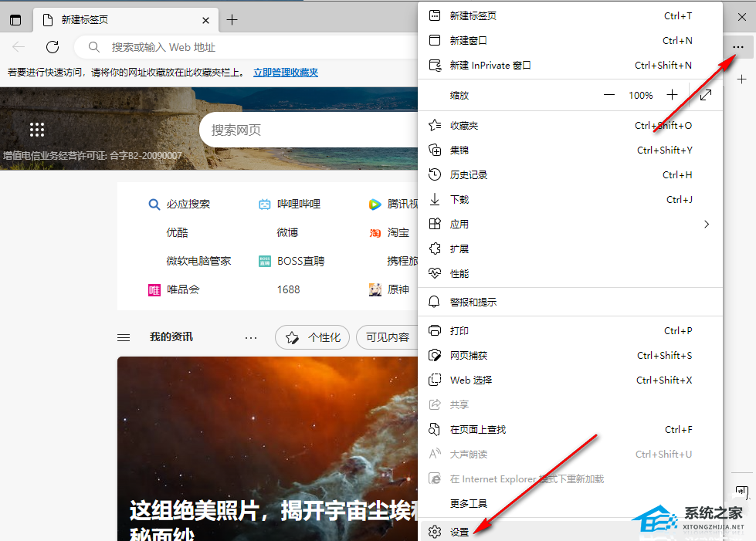Viewport: 756px width, 541px height.
Task: Open the nebula news article thumbnail
Action: click(267, 448)
